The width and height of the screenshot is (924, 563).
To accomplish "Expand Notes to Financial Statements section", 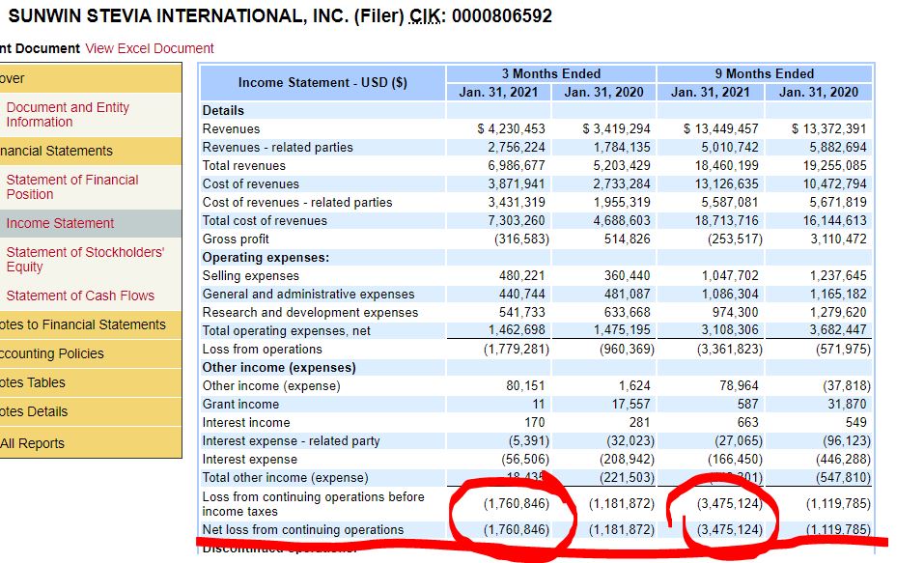I will click(x=82, y=324).
